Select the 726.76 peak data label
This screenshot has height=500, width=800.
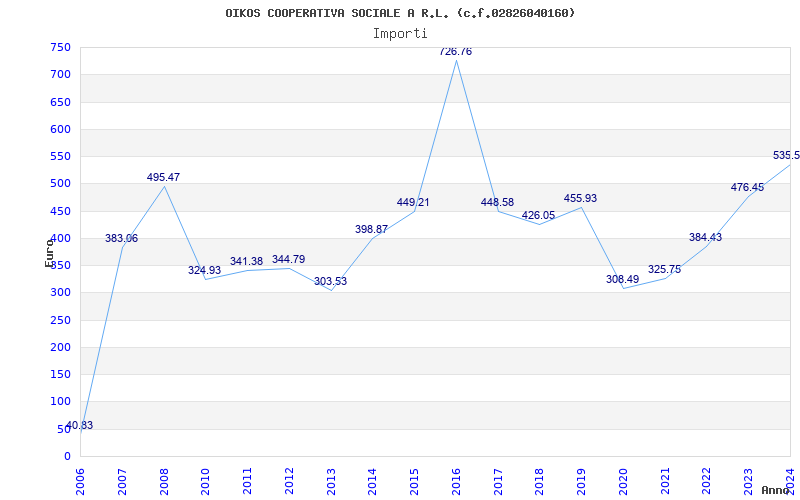pyautogui.click(x=456, y=52)
